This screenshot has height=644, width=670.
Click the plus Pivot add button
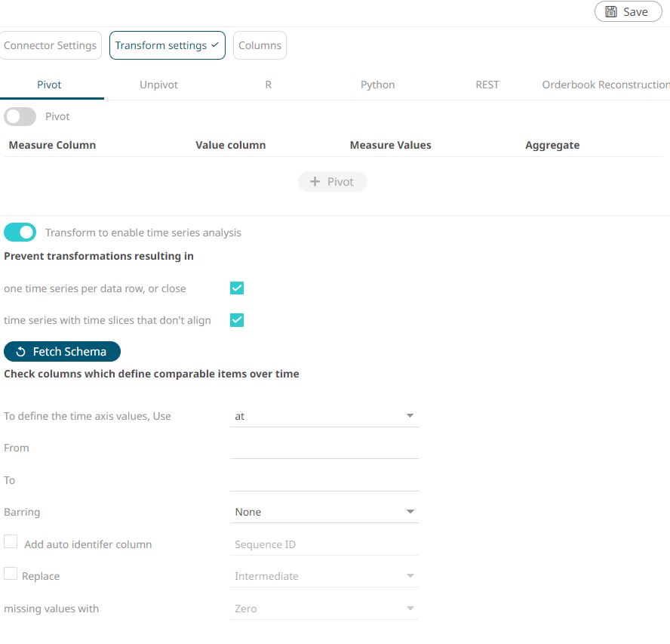click(x=332, y=182)
